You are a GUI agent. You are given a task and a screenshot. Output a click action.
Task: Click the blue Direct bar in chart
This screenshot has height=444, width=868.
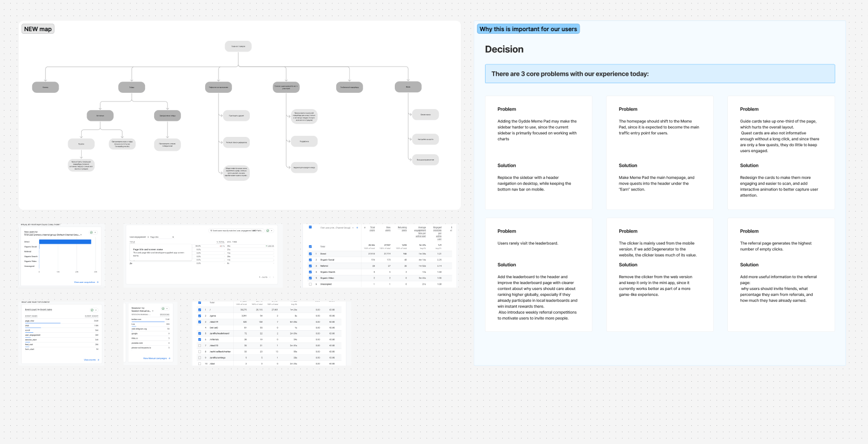point(65,242)
